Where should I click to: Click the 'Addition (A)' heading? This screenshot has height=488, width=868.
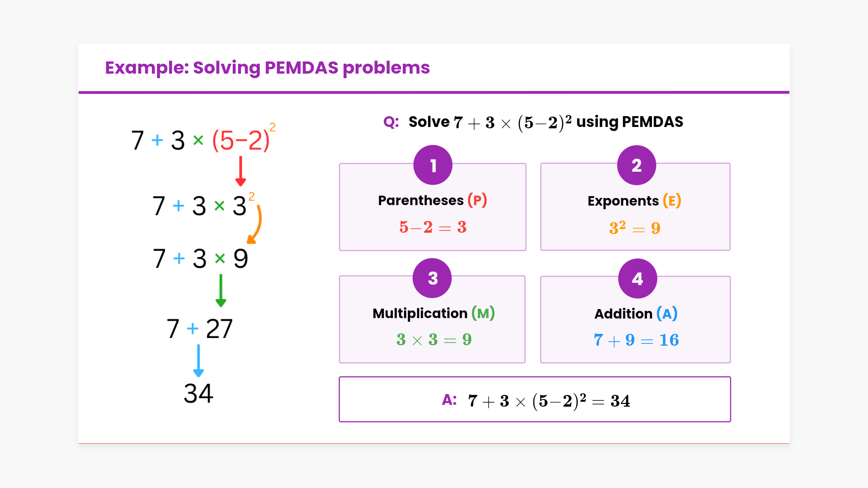(636, 314)
